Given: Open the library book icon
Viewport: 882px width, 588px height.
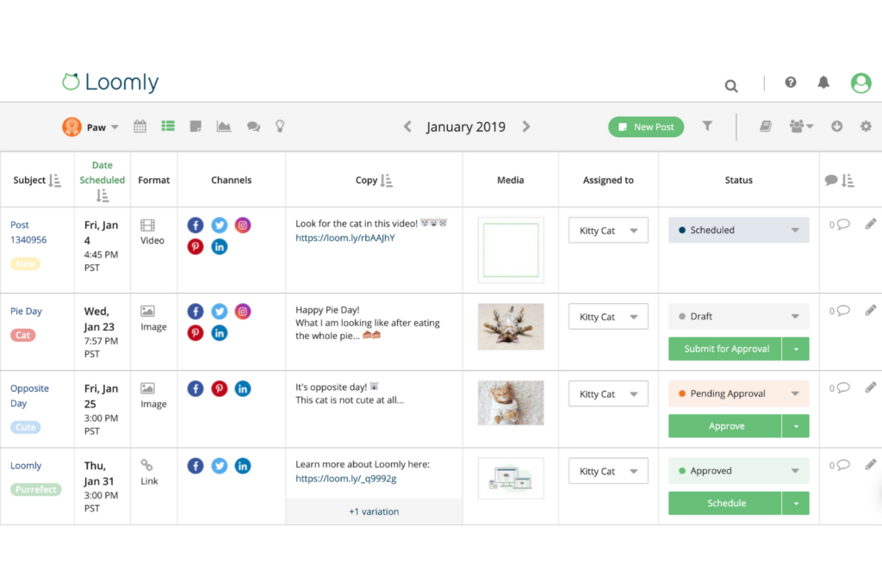Looking at the screenshot, I should pos(766,127).
